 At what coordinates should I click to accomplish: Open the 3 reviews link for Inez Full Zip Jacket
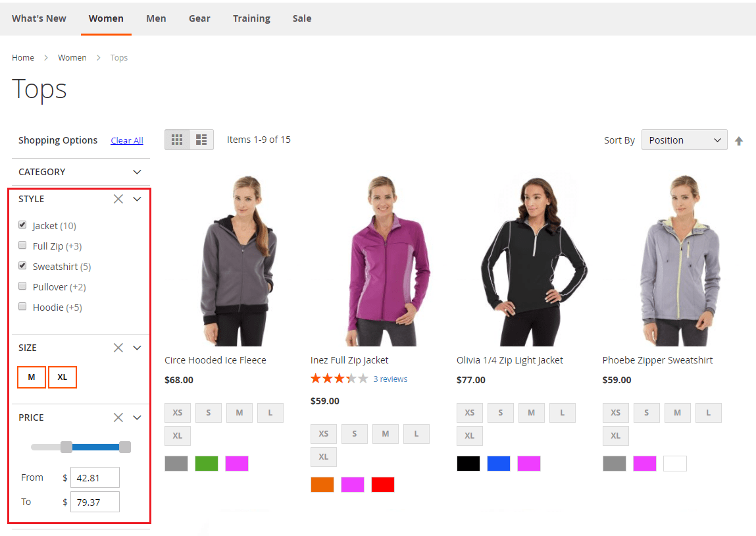(x=390, y=379)
